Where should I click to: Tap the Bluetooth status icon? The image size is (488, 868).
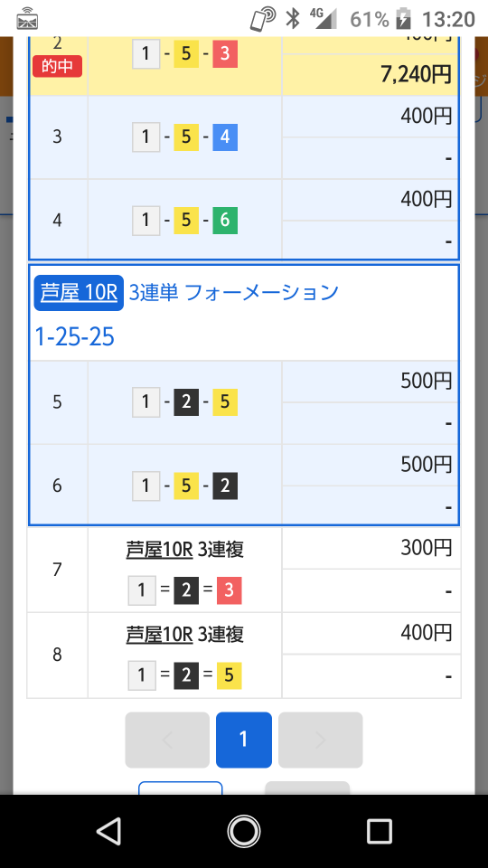pyautogui.click(x=292, y=19)
